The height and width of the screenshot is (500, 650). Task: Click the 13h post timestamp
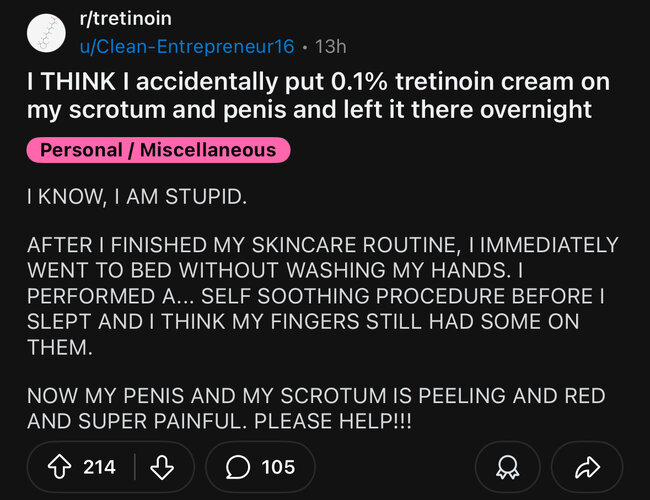(x=330, y=46)
